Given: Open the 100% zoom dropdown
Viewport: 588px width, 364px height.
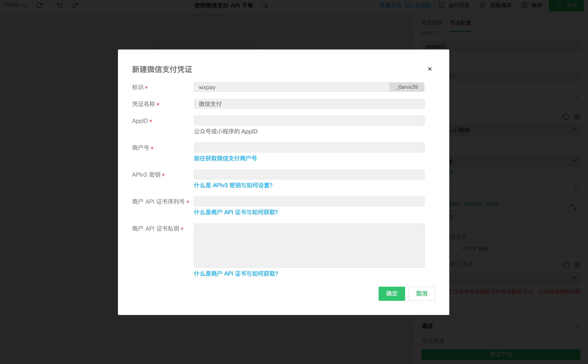Looking at the screenshot, I should point(16,5).
